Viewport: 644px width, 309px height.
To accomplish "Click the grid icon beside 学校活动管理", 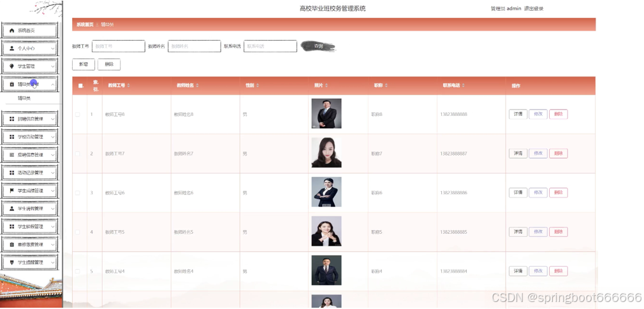I will (x=11, y=136).
